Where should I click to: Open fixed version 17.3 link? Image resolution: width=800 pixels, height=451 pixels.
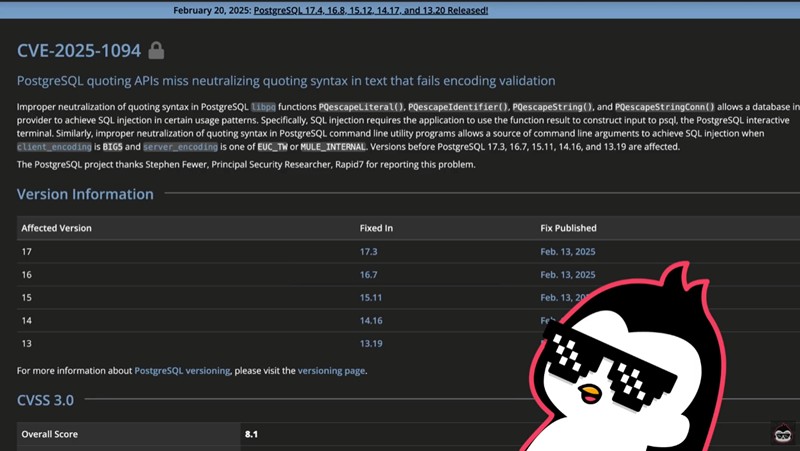pyautogui.click(x=368, y=252)
